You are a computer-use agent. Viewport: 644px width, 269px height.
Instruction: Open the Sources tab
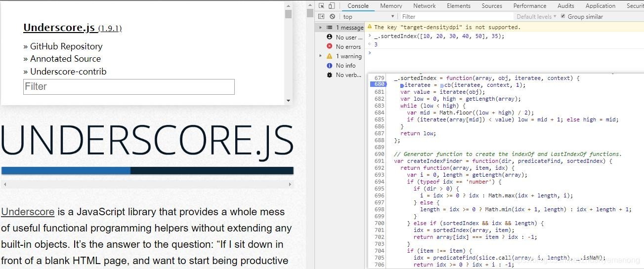491,6
